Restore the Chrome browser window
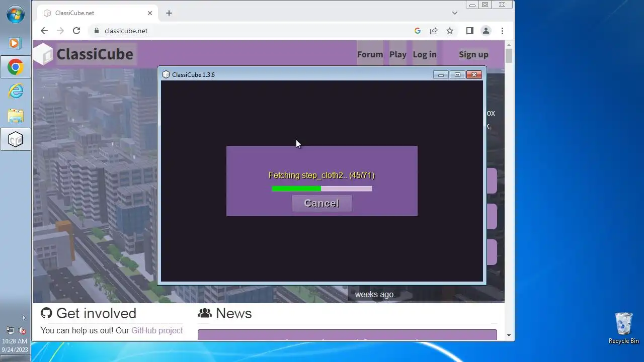This screenshot has height=362, width=644. coord(485,5)
